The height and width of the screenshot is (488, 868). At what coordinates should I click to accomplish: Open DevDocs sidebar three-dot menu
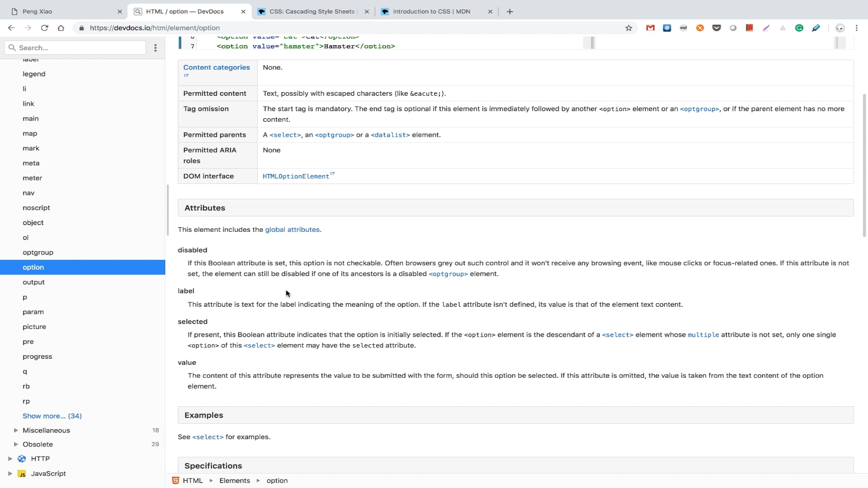coord(156,47)
